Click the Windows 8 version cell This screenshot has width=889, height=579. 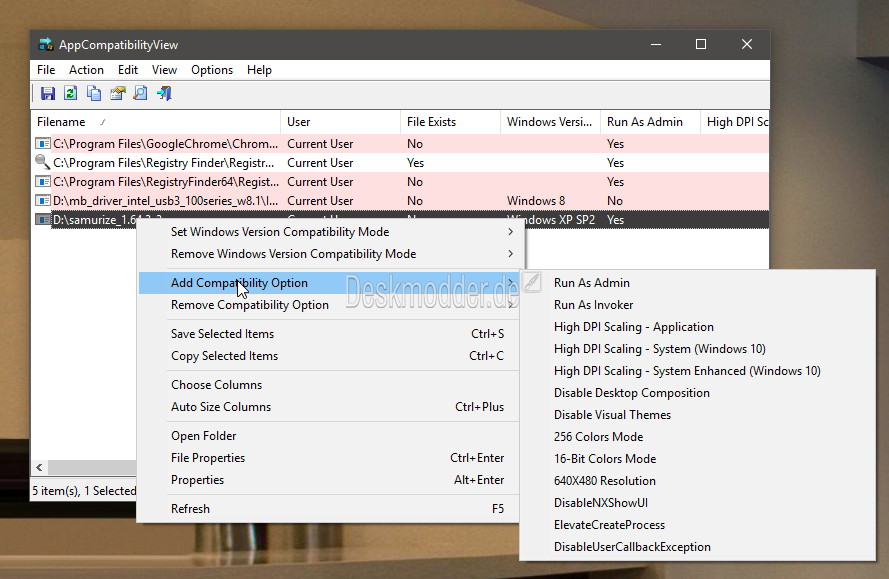(x=536, y=201)
